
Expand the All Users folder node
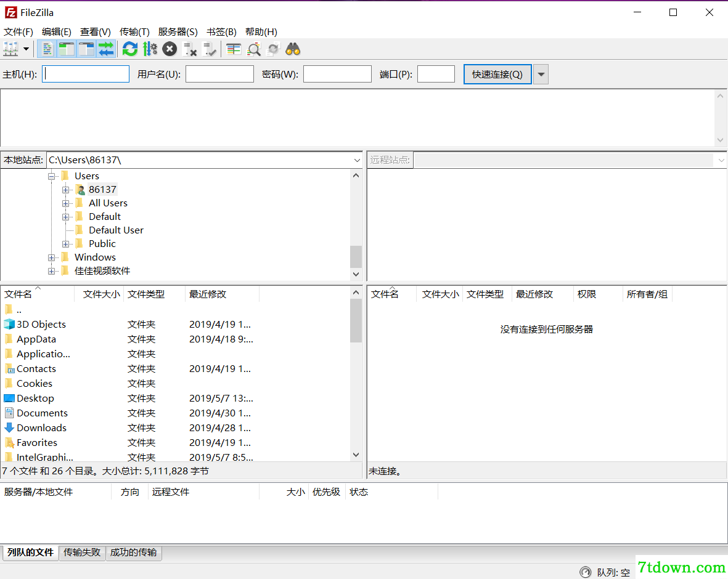pyautogui.click(x=65, y=203)
